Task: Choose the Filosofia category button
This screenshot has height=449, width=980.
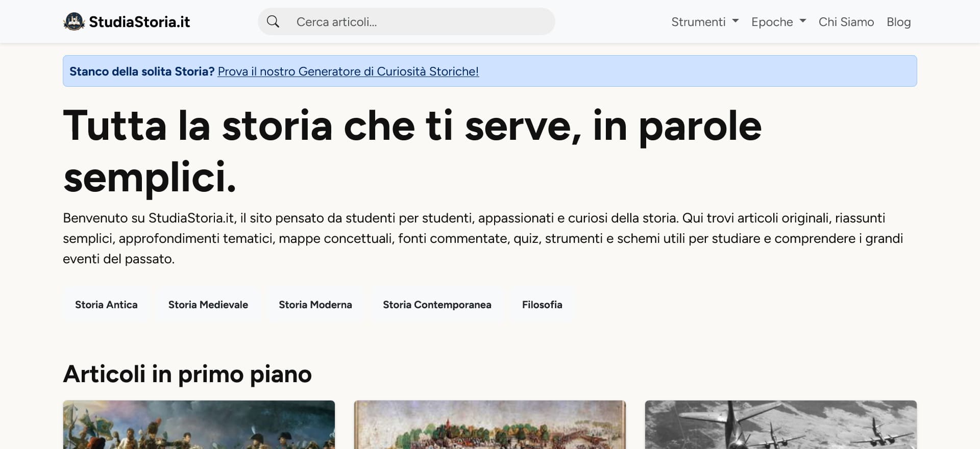Action: 542,305
